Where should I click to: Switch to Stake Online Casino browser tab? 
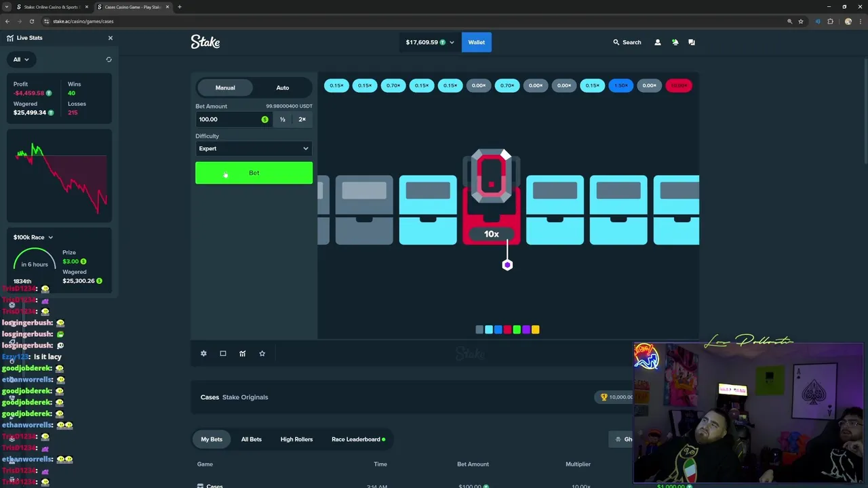pos(53,7)
